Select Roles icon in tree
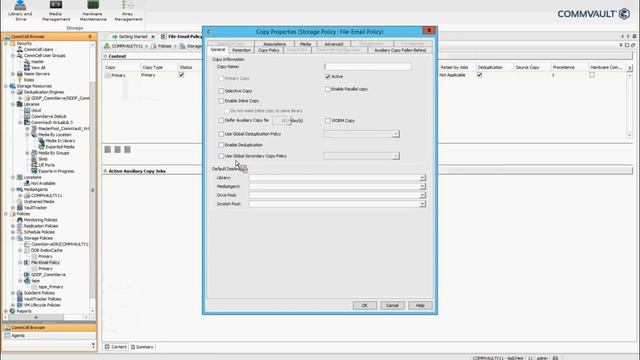The image size is (640, 360). [20, 80]
